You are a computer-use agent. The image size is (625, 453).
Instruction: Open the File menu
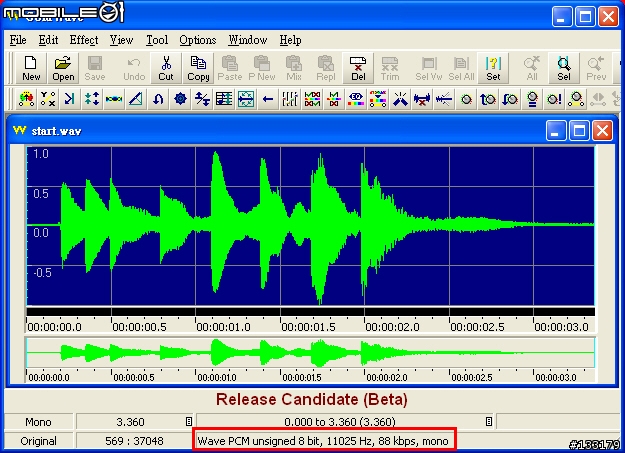[x=18, y=40]
